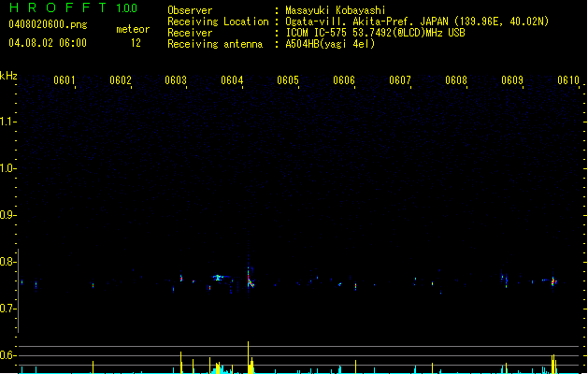Click the yellow power bar after 0603
This screenshot has height=374, width=588.
pos(181,363)
